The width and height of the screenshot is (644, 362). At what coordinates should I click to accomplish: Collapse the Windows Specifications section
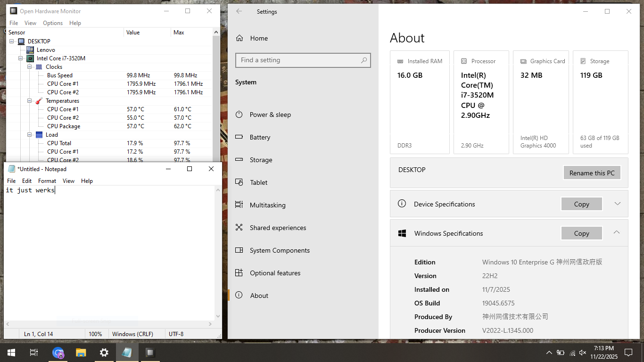click(x=617, y=232)
